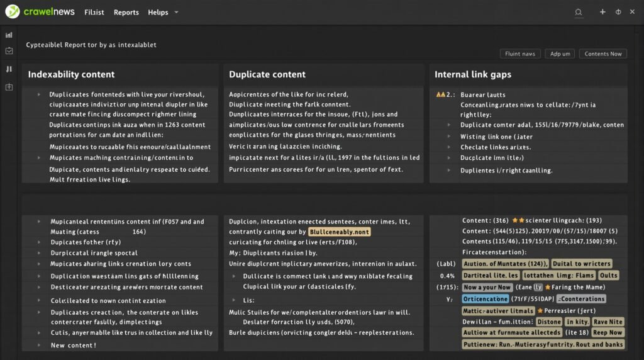
Task: Open the plus-box sidebar icon
Action: coord(9,87)
